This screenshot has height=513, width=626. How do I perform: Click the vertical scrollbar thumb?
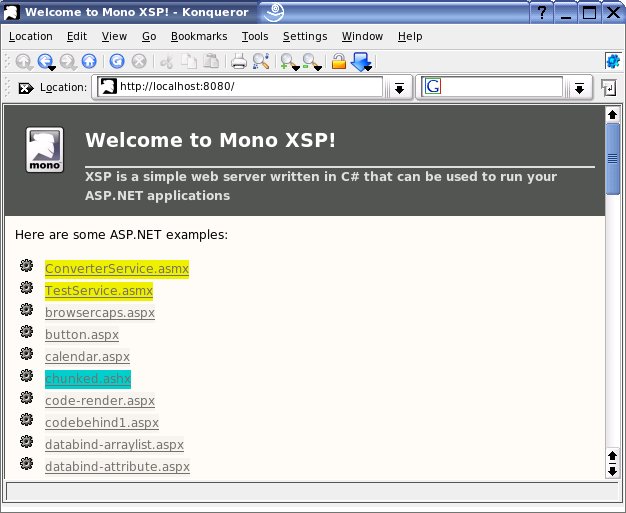point(612,159)
